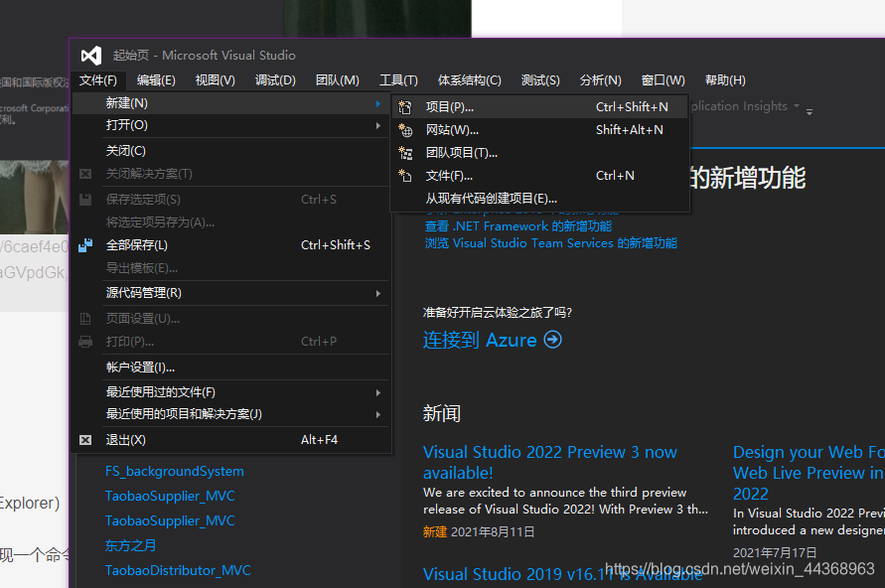The height and width of the screenshot is (588, 885).
Task: Open the 编辑(E) menu
Action: pos(156,80)
